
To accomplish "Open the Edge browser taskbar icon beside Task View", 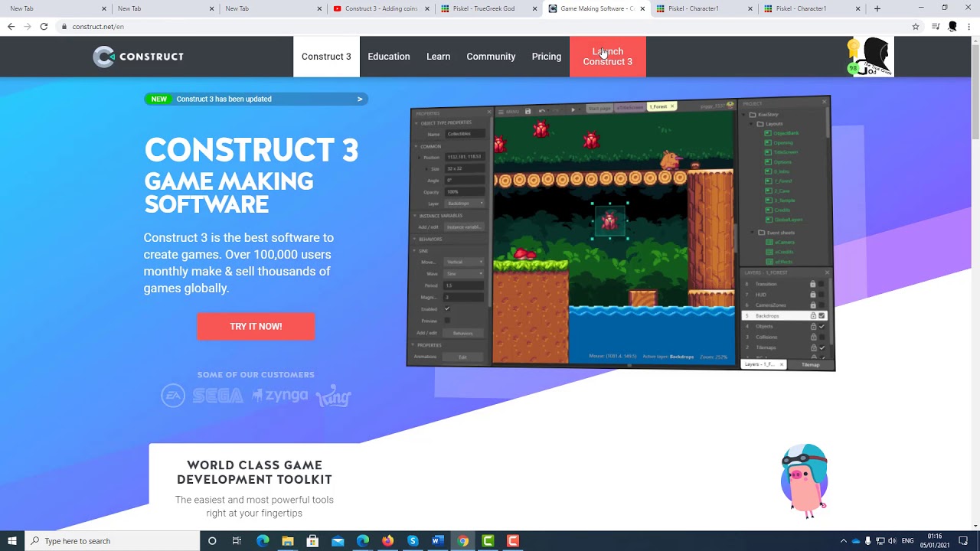I will (263, 541).
